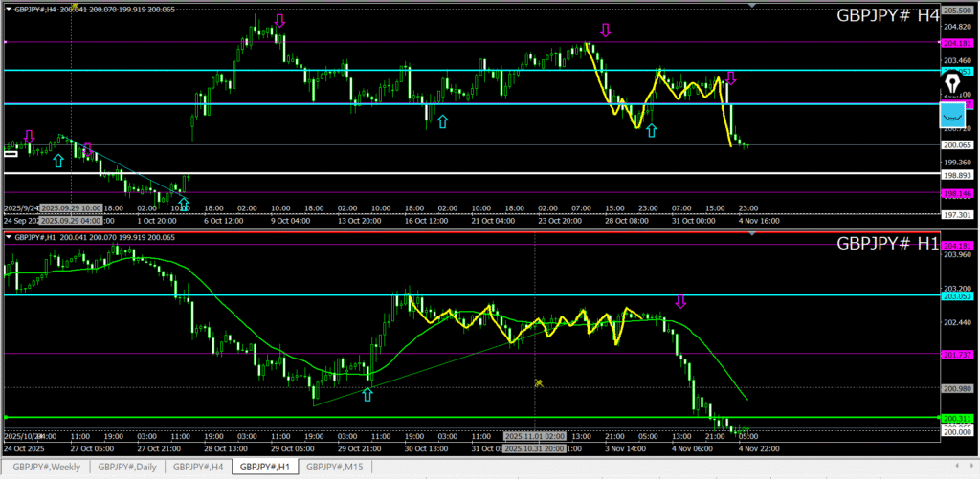Click the magenta 198.146 price label
980x479 pixels.
(x=957, y=194)
